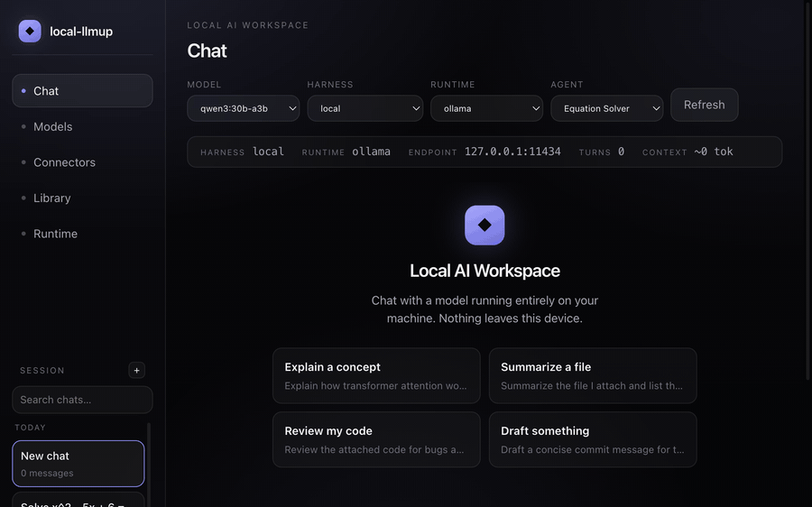Click the TURNS 0 status entry
The height and width of the screenshot is (507, 812).
pos(601,152)
